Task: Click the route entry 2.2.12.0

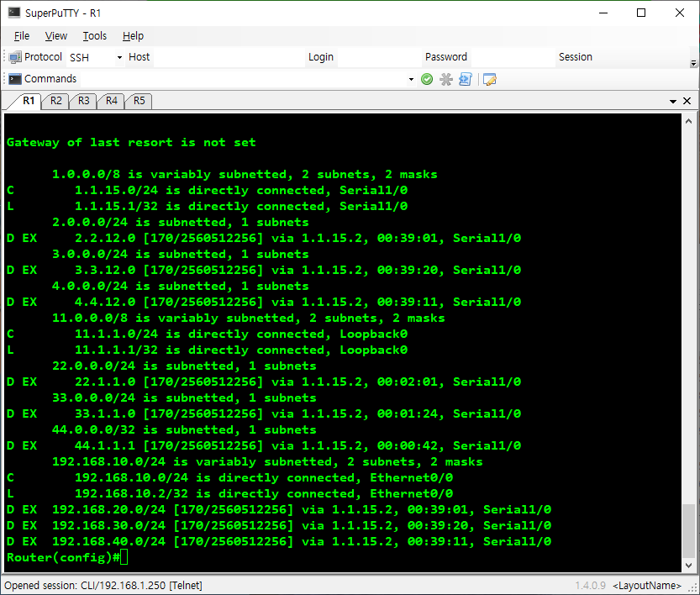Action: click(x=263, y=238)
